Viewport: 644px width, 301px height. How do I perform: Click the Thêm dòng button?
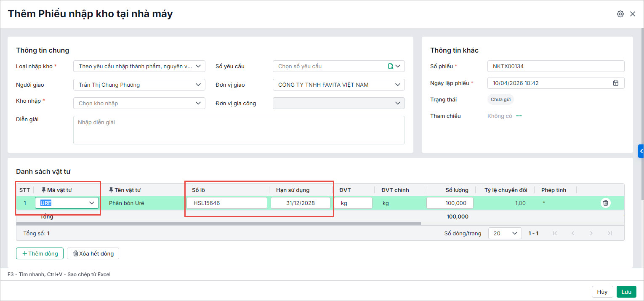tap(40, 253)
